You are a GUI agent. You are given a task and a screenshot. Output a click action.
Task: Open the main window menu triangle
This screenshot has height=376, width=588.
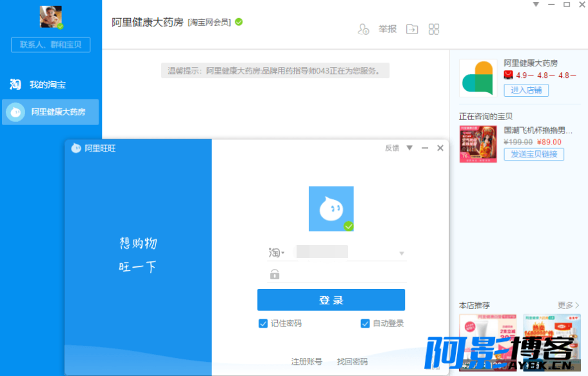tap(536, 5)
